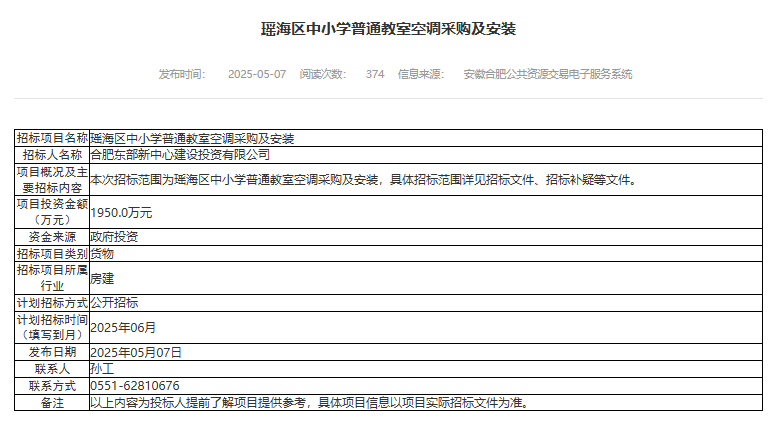Select the phone number 0551-62810676
The image size is (777, 424).
point(135,386)
